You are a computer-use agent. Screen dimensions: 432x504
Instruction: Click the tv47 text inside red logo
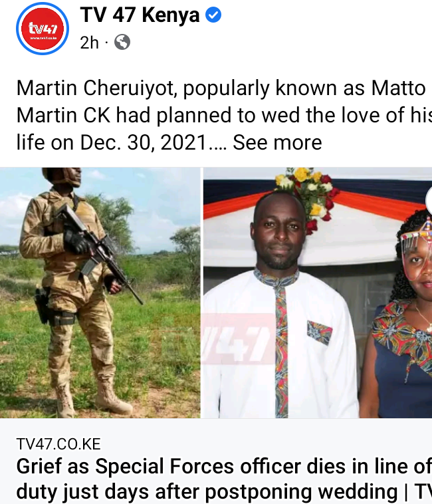[x=43, y=29]
